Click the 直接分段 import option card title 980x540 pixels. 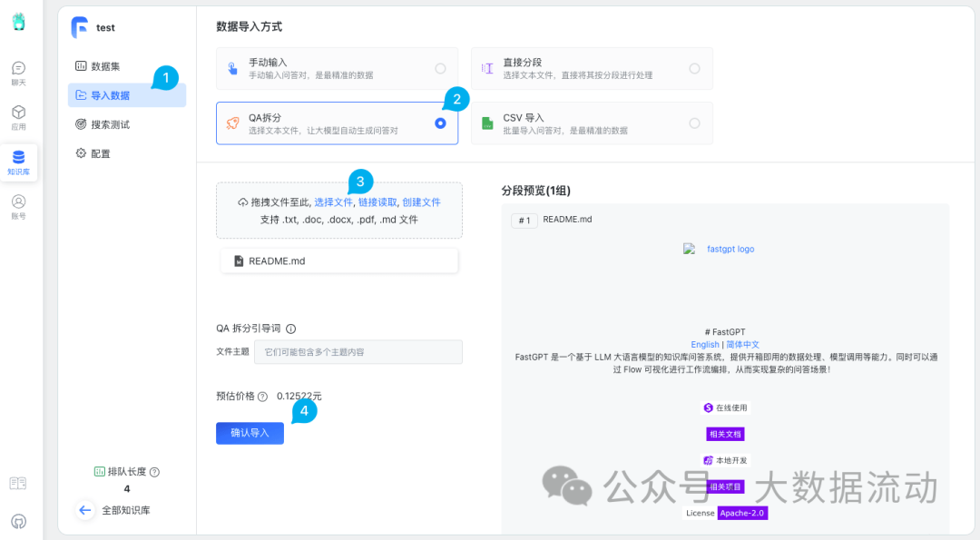tap(523, 63)
